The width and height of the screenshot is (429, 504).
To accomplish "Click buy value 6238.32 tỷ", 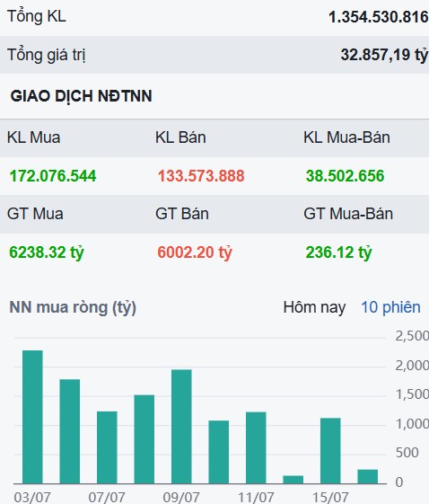I will [47, 252].
